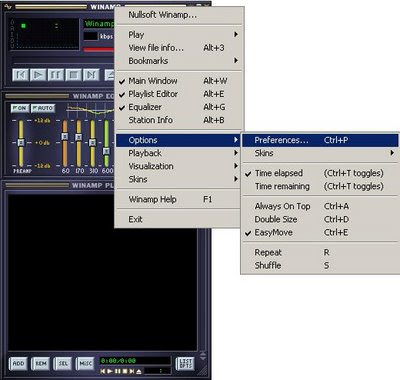Toggle Equalizer visibility in menu
The image size is (400, 380).
(x=178, y=107)
